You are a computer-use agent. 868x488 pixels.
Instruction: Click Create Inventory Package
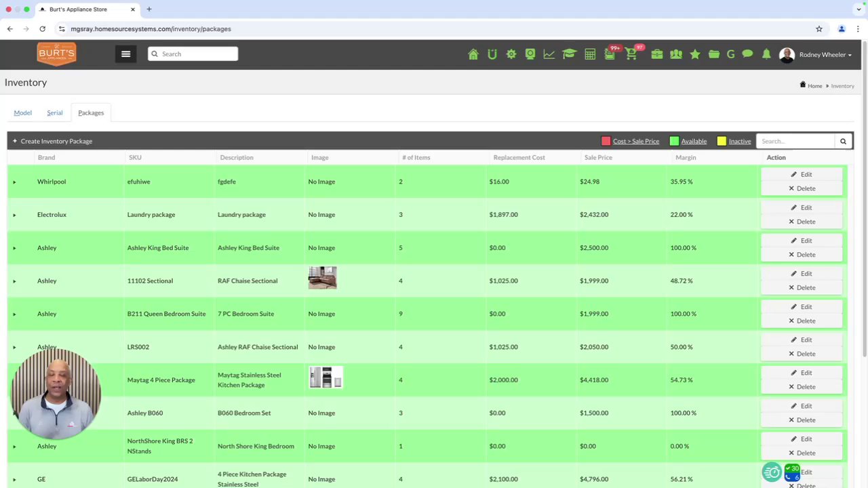[x=52, y=141]
